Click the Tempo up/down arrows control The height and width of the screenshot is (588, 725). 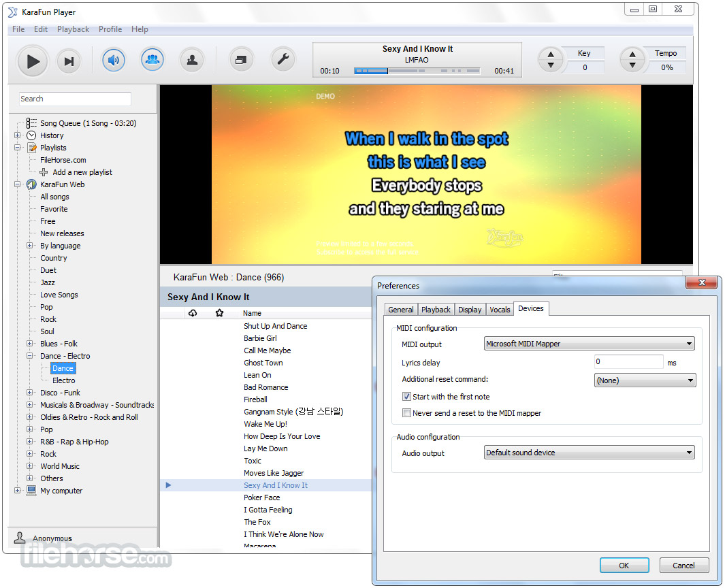pos(632,60)
